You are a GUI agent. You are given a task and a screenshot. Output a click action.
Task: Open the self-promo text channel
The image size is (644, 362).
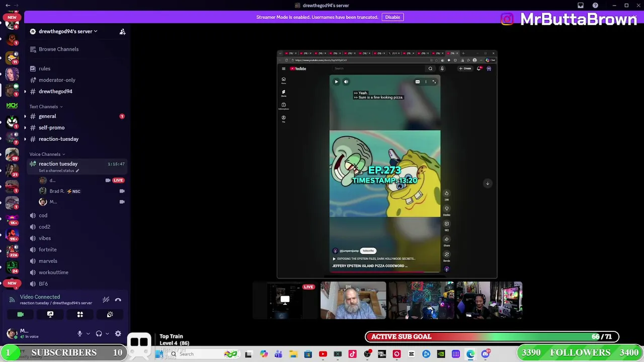coord(51,128)
